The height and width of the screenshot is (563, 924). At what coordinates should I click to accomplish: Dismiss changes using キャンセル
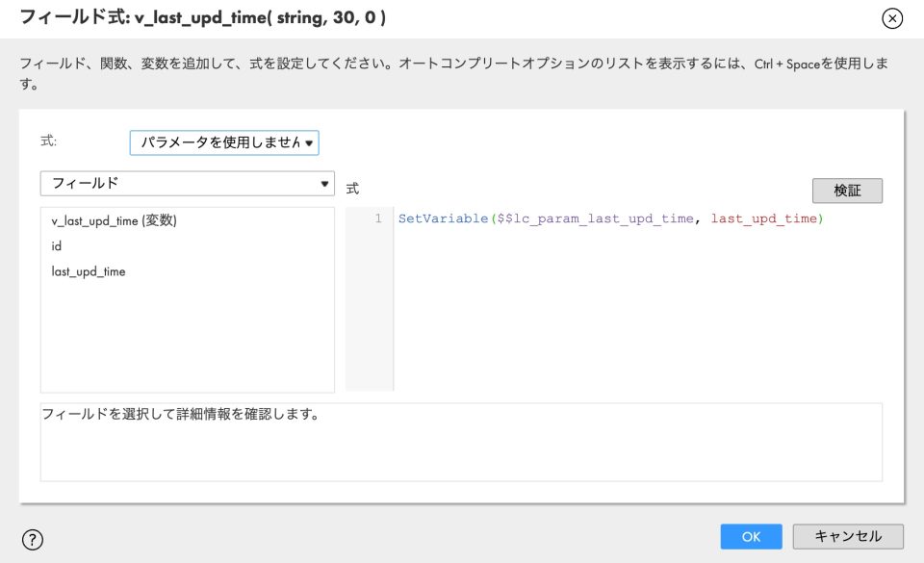coord(846,539)
